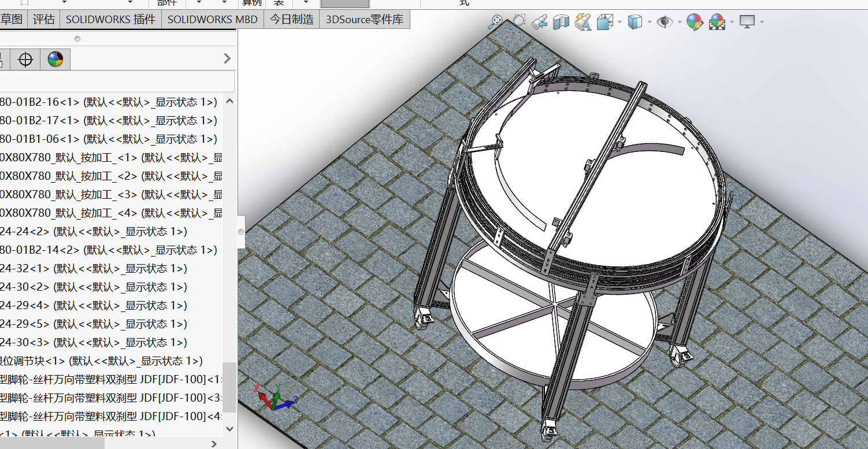Switch to the SOLIDWORKS 插件 tab
868x449 pixels.
pos(110,19)
